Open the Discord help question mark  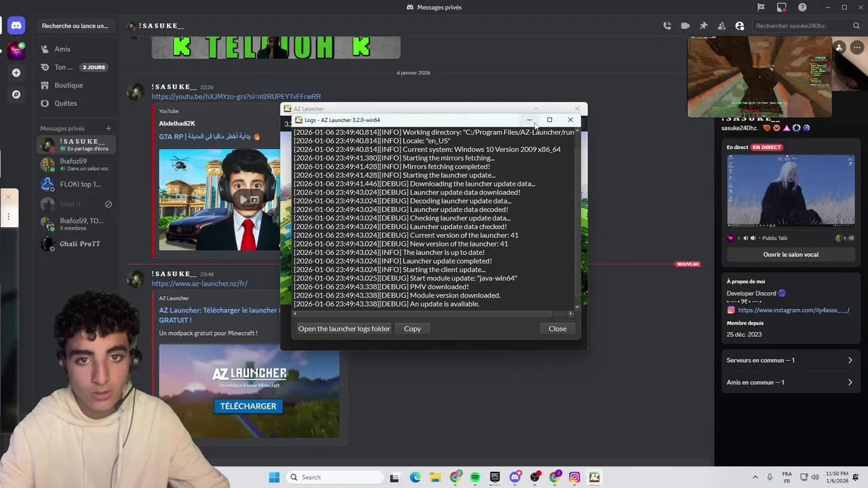tap(802, 7)
